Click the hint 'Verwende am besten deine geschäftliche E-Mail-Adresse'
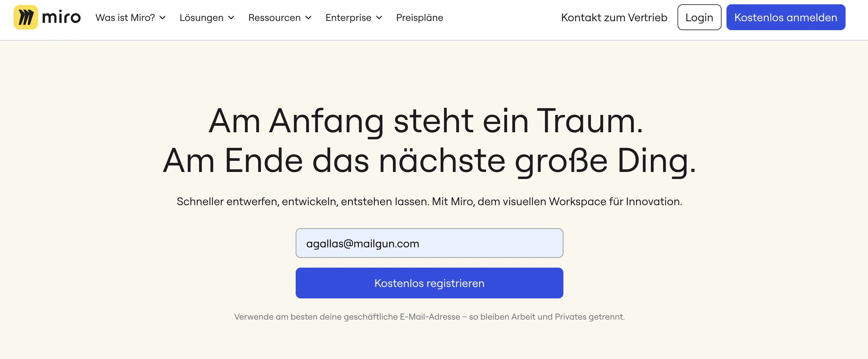 [x=347, y=317]
